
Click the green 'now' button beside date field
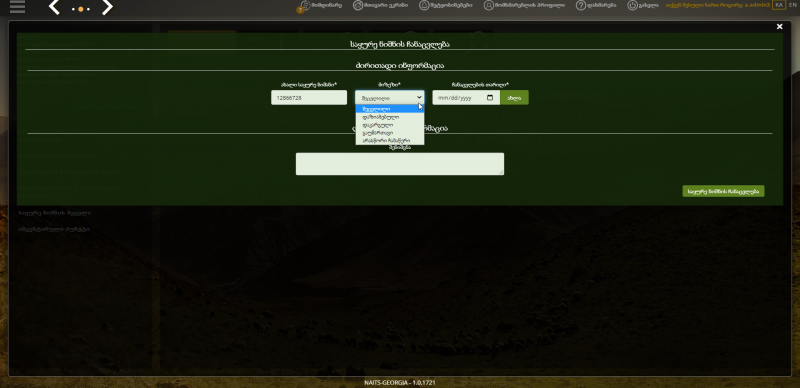(x=514, y=98)
